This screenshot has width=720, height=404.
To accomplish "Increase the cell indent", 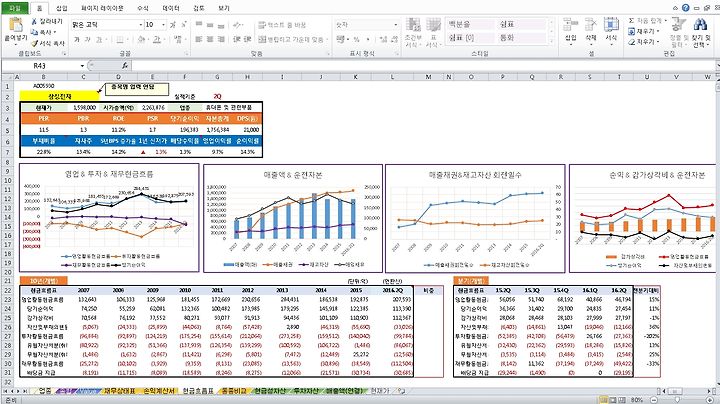I will 248,39.
